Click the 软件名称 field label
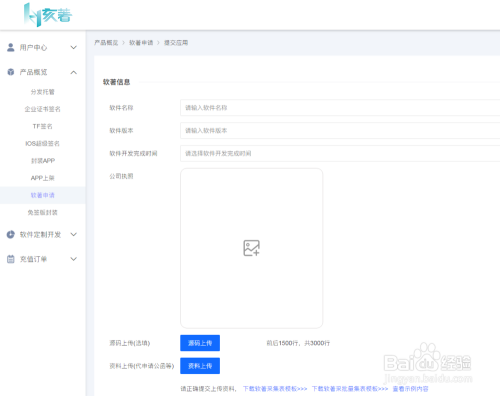Viewport: 500px width, 396px height. point(121,108)
